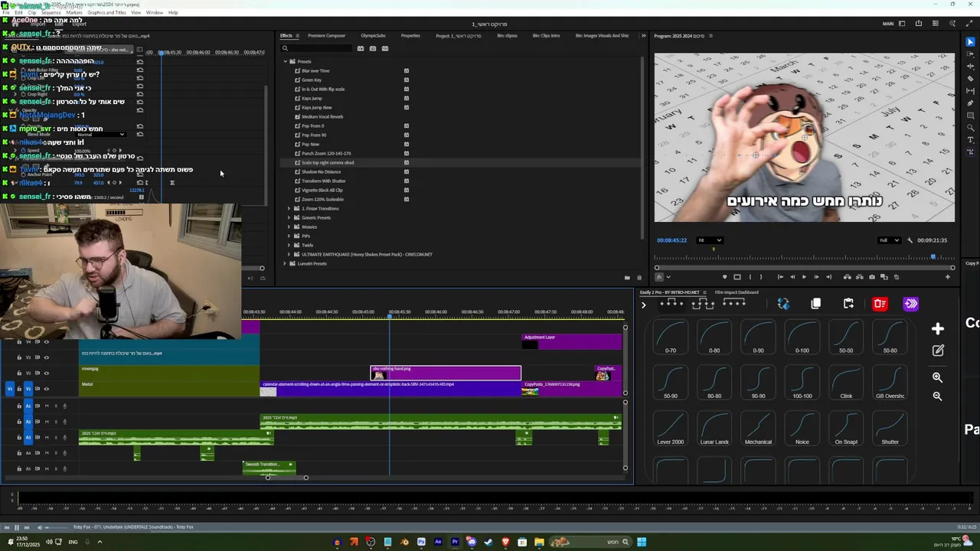980x551 pixels.
Task: Apply the Mechanical easing preset
Action: [758, 429]
